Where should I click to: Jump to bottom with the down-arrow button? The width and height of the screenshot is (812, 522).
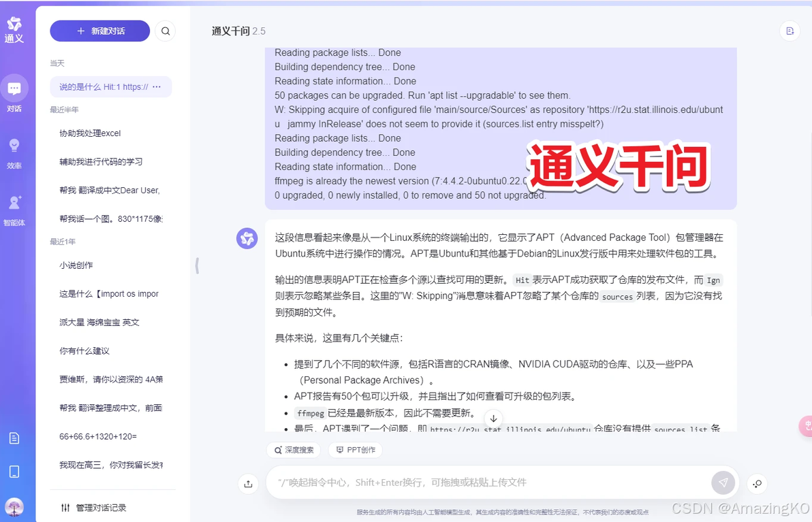pyautogui.click(x=493, y=419)
